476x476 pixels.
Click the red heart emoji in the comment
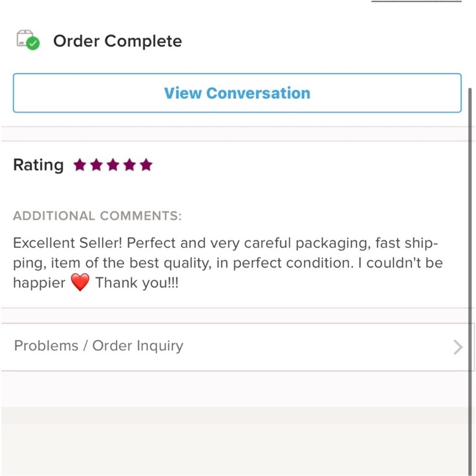pos(79,282)
